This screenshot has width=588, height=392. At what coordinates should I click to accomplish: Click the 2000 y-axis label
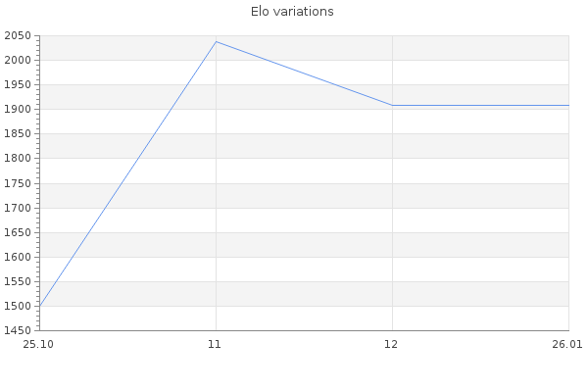coord(18,61)
